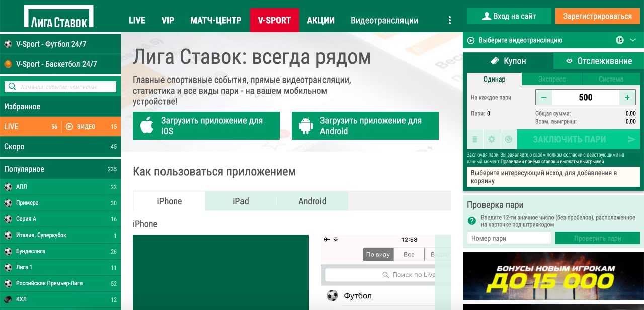Open coupon settings via the gear icon
The height and width of the screenshot is (310, 644).
click(x=492, y=139)
